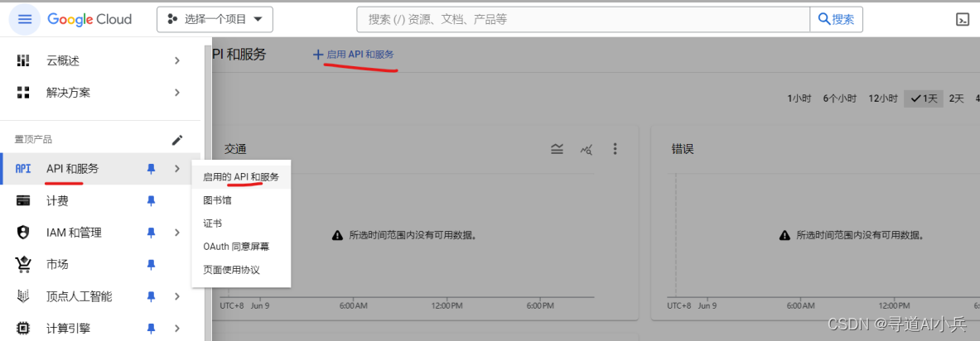Click the 解决方案 squares icon
This screenshot has height=341, width=980.
(x=23, y=93)
